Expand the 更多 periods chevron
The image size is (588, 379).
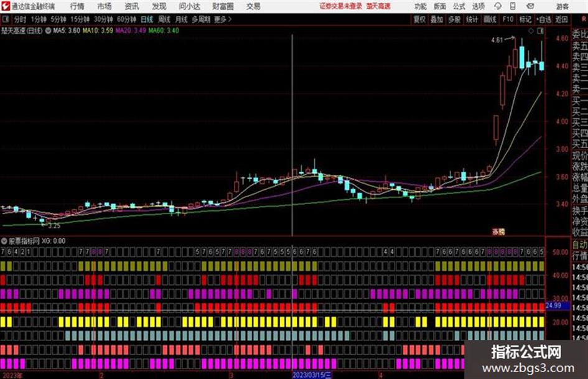[x=230, y=19]
